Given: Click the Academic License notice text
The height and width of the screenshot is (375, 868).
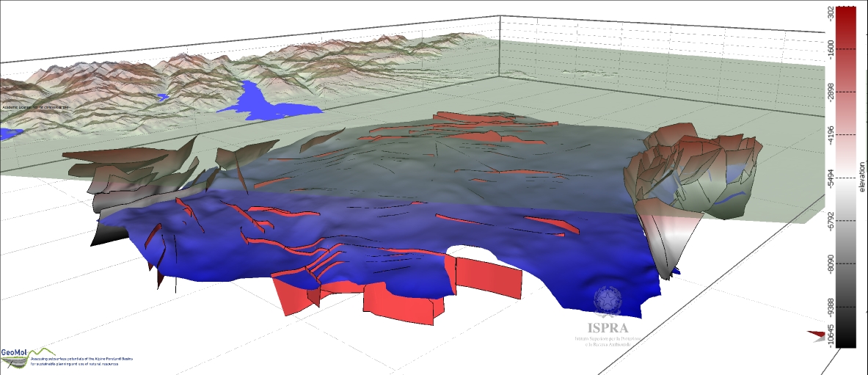Looking at the screenshot, I should [x=35, y=106].
